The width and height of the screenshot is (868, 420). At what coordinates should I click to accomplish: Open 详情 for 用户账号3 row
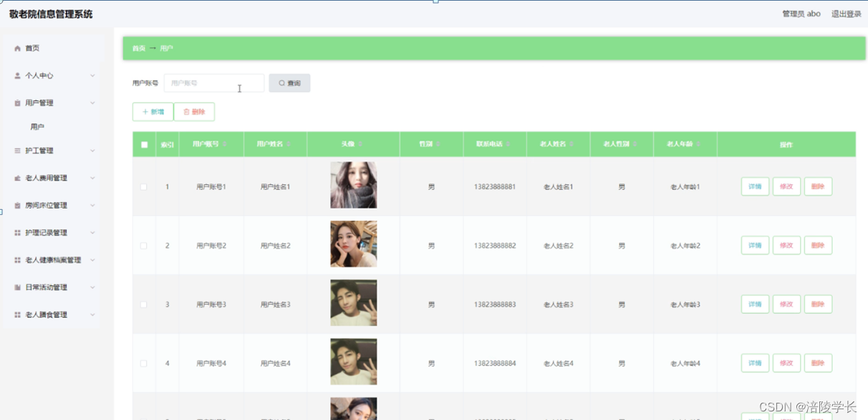(x=755, y=304)
